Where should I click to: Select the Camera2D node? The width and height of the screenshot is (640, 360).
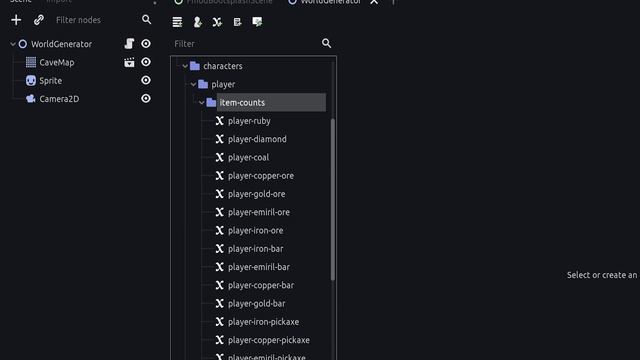tap(59, 99)
